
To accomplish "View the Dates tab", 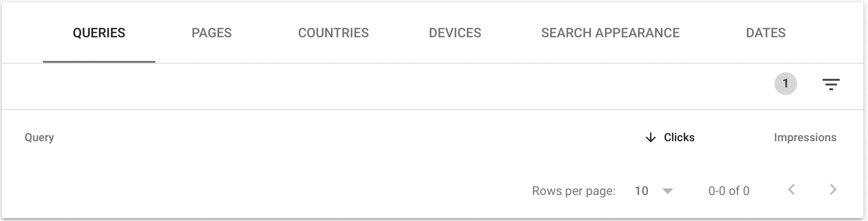I will 766,33.
